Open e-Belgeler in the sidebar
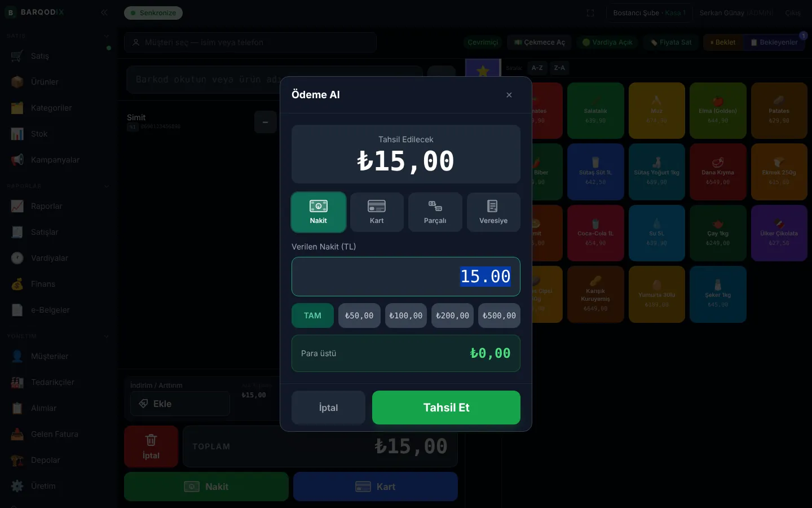 point(59,310)
